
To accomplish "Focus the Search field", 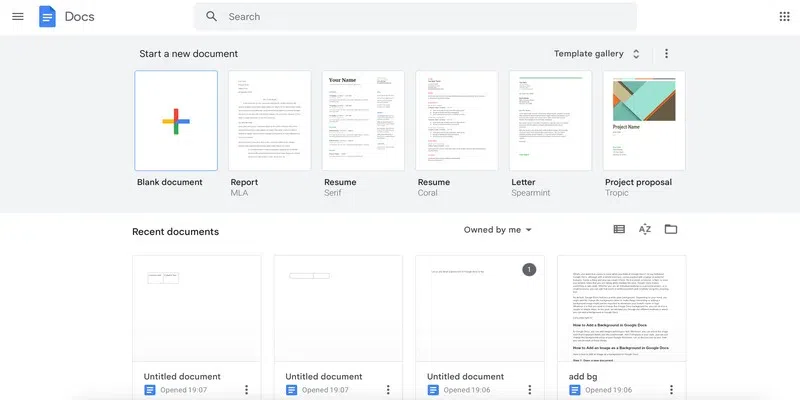I will (x=415, y=16).
